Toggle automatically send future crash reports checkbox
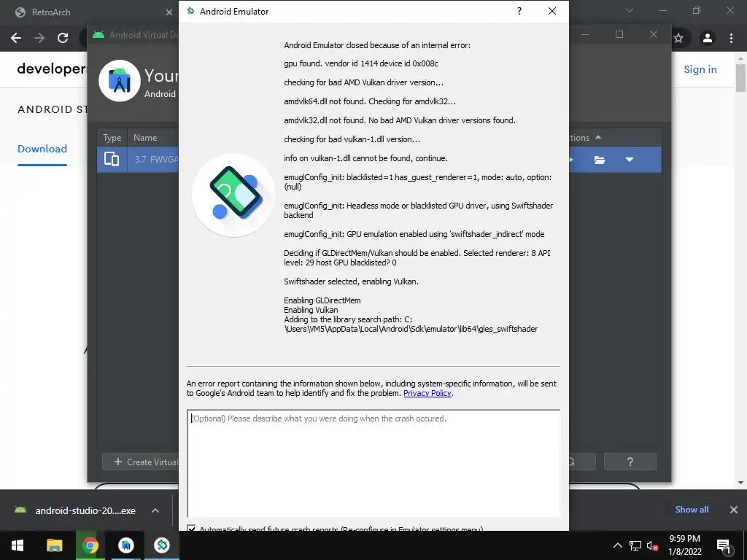 coord(192,528)
